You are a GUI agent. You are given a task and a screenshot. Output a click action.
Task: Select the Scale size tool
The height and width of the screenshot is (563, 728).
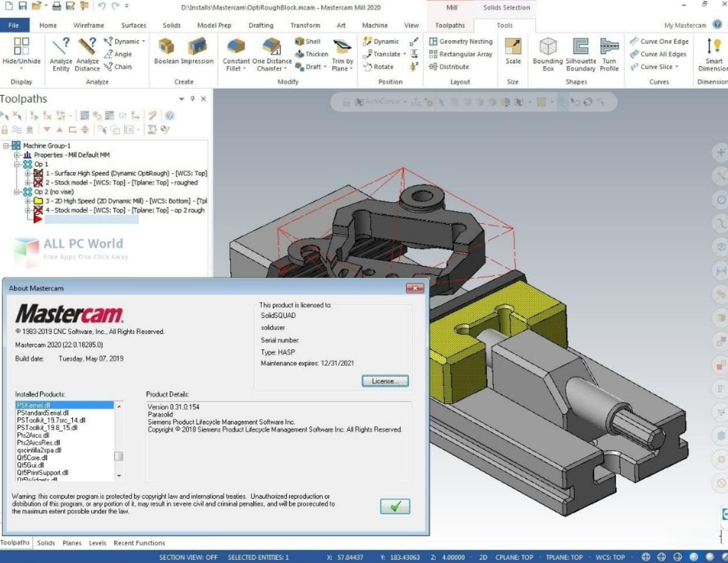click(x=513, y=51)
